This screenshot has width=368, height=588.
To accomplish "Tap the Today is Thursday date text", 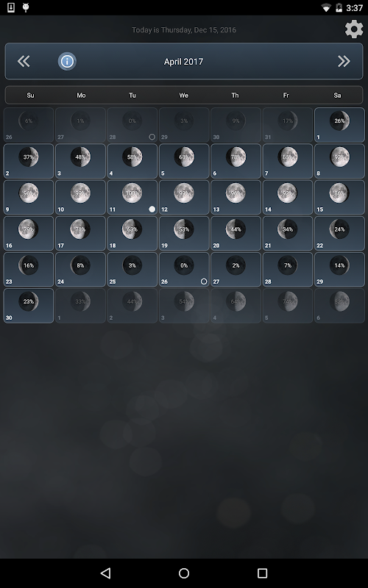I will [x=184, y=30].
